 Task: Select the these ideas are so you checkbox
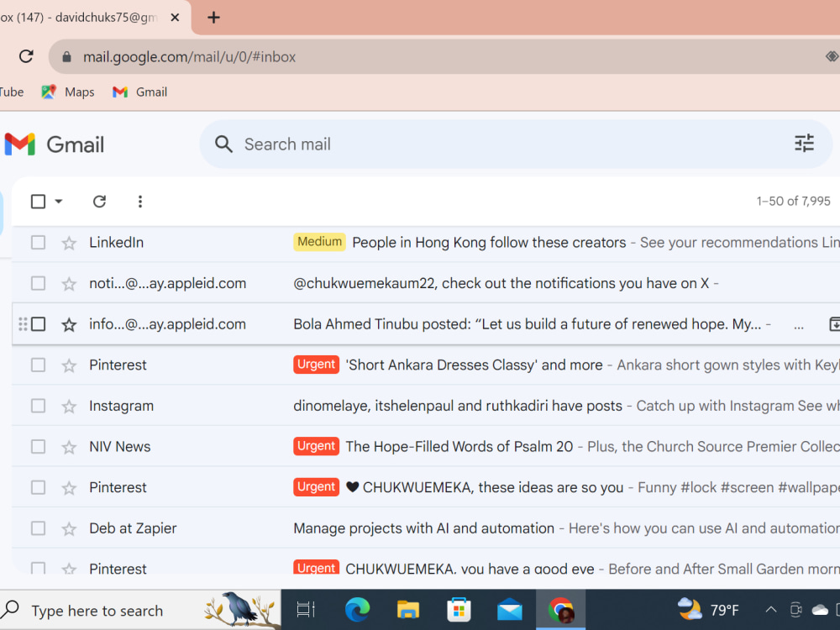[x=38, y=487]
